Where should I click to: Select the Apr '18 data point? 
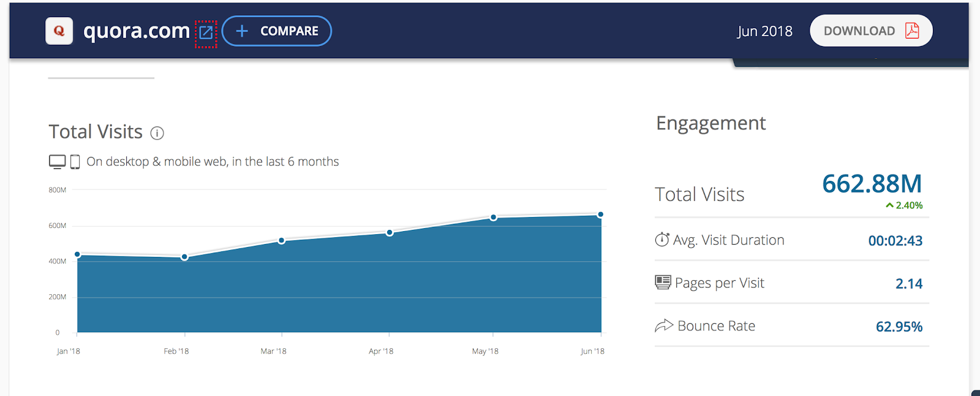coord(390,232)
